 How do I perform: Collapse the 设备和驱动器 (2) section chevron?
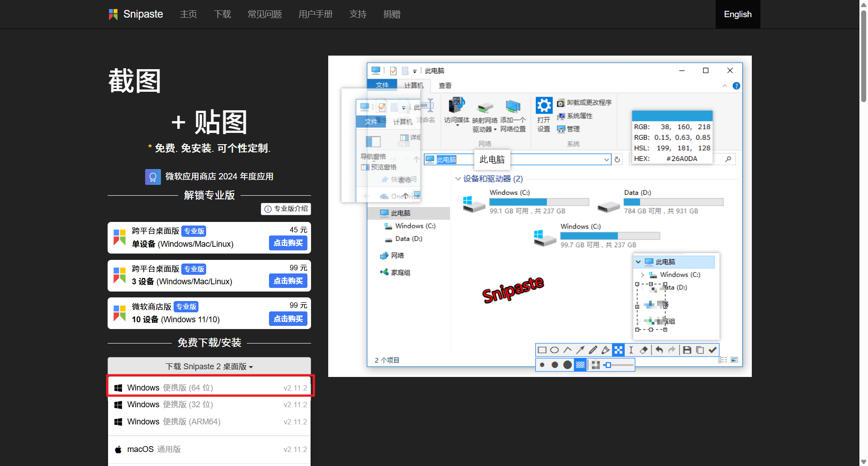458,179
